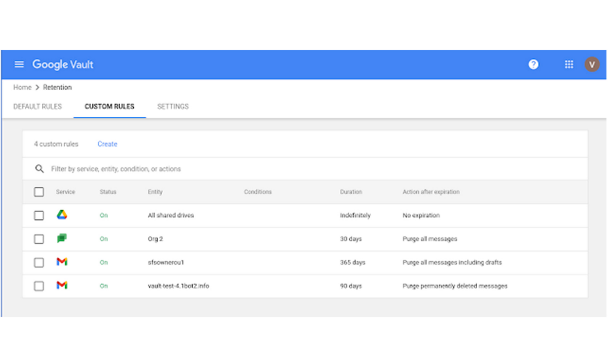
Task: Check the sfsownerou1 rule checkbox
Action: (39, 263)
